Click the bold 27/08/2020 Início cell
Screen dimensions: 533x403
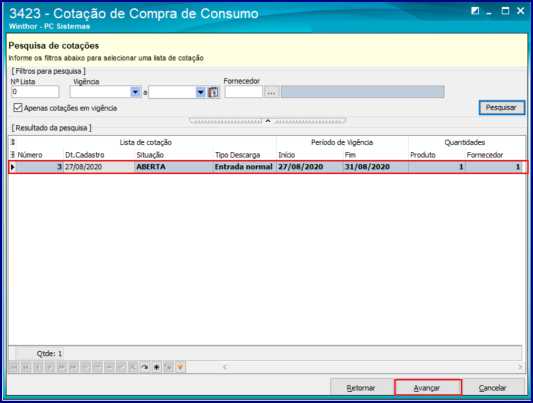[310, 167]
